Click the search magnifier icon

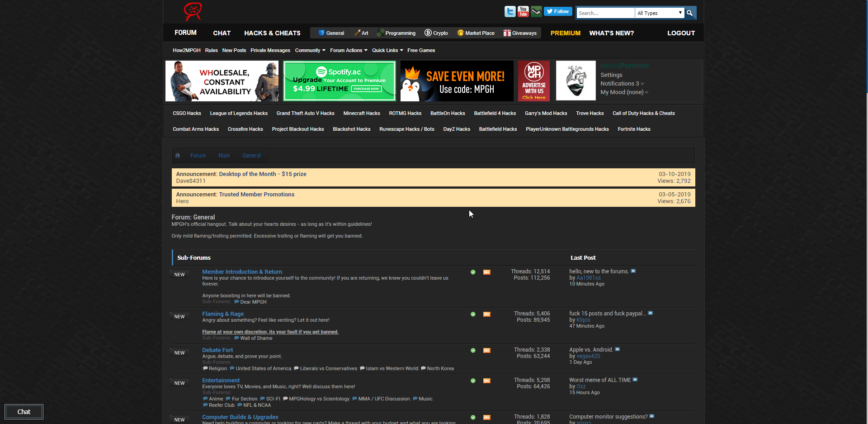tap(689, 13)
